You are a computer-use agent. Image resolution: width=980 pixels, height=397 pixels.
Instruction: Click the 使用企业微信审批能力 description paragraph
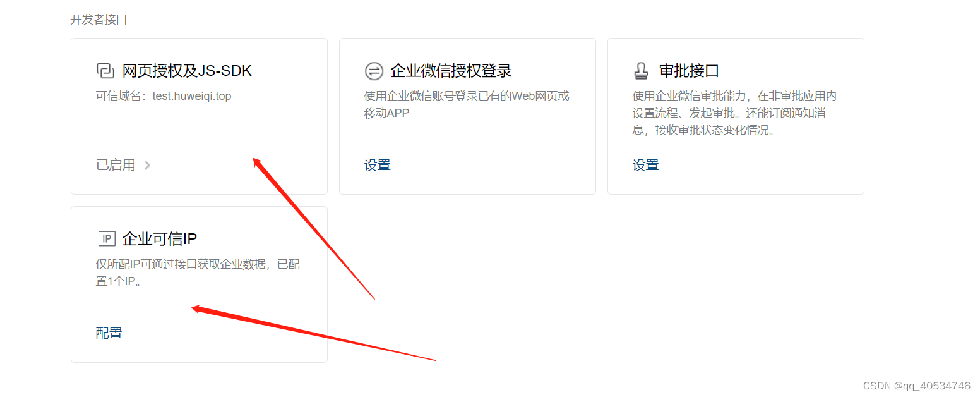click(735, 113)
